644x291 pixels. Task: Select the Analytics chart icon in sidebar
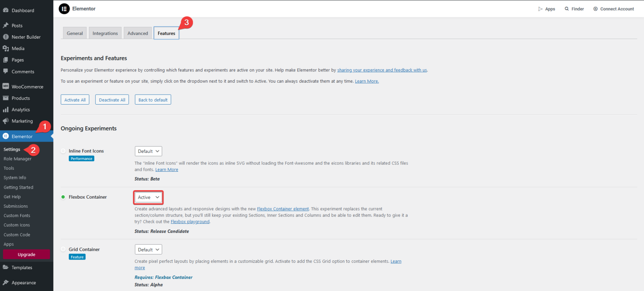[6, 110]
